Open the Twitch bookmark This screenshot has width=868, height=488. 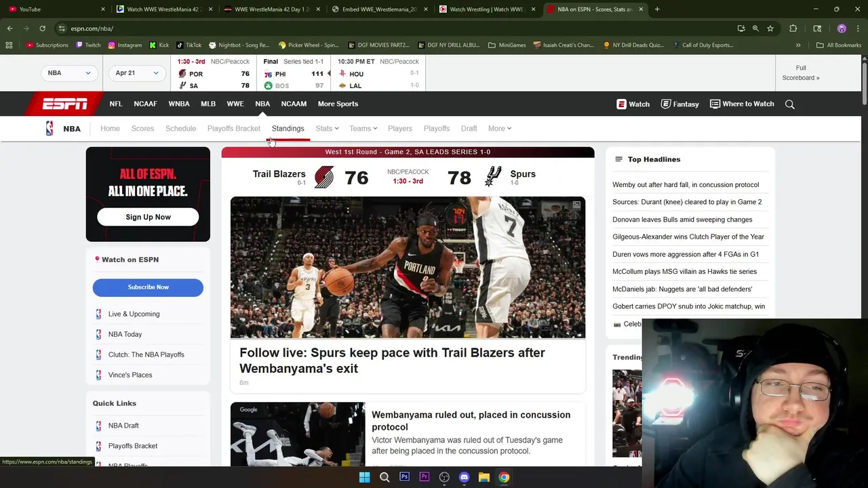click(x=88, y=45)
